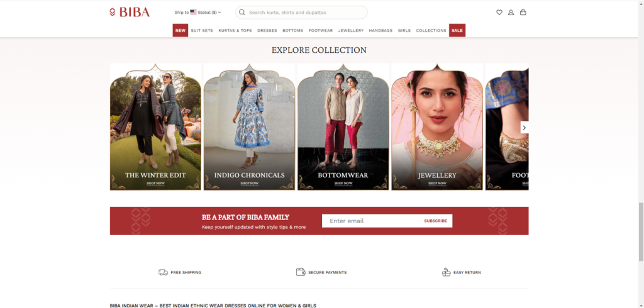Open the Ship to Global ($) dropdown
This screenshot has height=308, width=644.
tap(197, 13)
